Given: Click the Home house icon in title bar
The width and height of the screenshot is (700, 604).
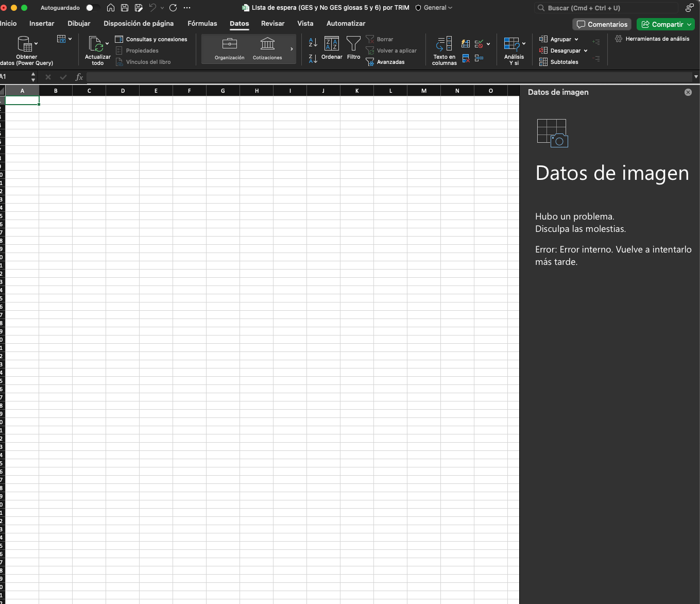Looking at the screenshot, I should tap(111, 8).
